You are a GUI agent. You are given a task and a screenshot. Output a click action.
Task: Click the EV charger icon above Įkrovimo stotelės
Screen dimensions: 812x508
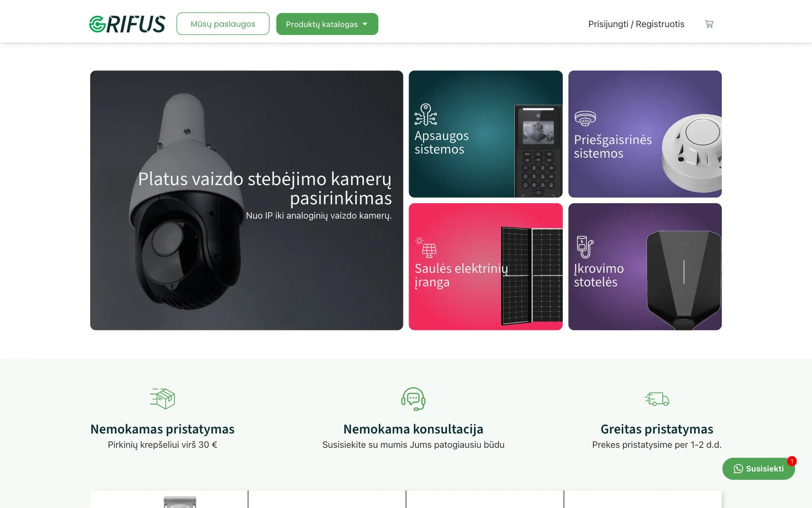585,247
